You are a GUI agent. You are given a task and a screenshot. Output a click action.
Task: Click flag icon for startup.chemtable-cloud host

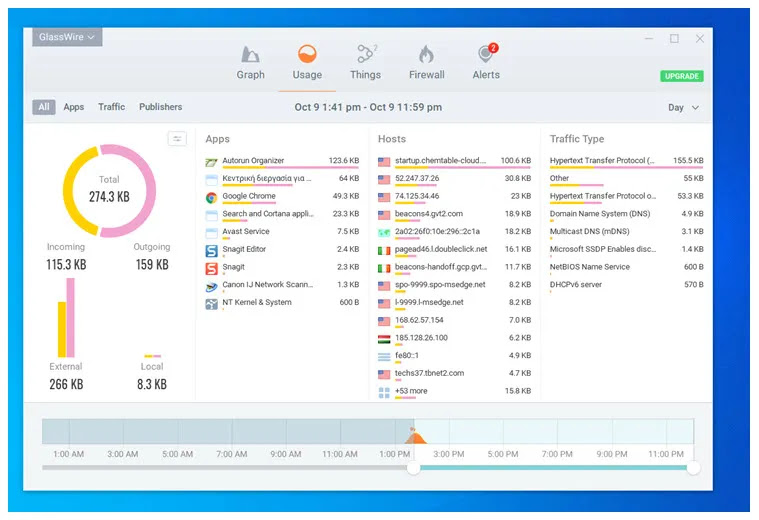point(384,162)
